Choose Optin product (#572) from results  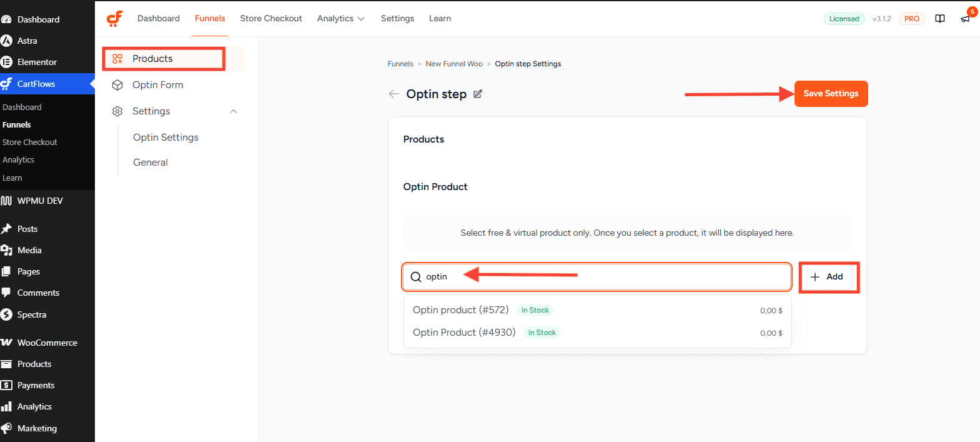coord(598,310)
